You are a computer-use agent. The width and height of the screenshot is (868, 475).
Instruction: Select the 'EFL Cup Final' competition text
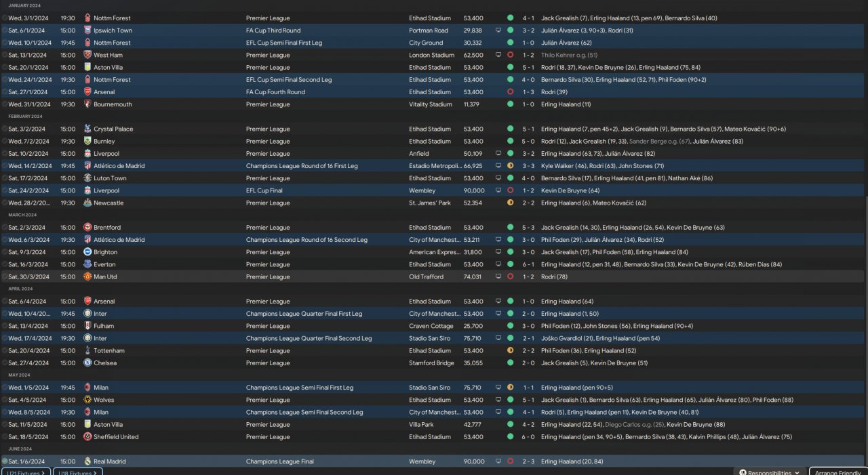point(264,190)
